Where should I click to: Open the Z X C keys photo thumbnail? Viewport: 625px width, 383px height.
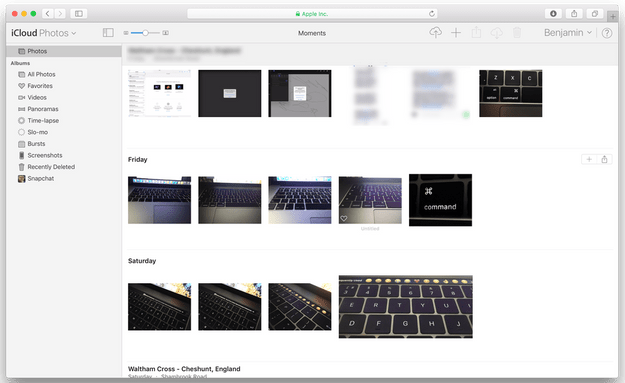[511, 93]
